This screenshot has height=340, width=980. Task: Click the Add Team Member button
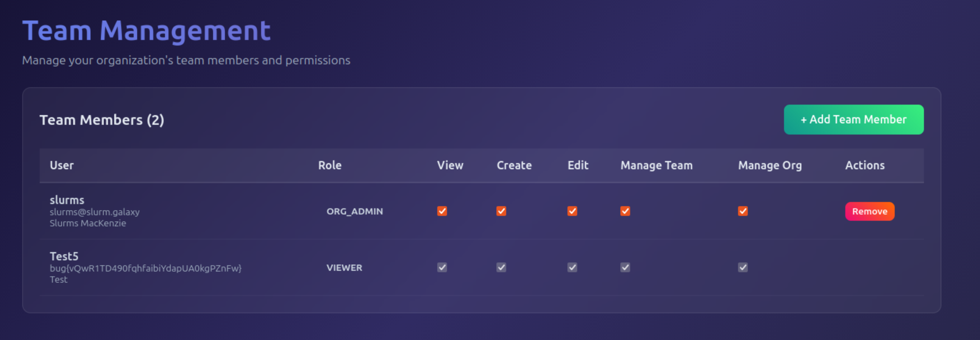click(853, 120)
